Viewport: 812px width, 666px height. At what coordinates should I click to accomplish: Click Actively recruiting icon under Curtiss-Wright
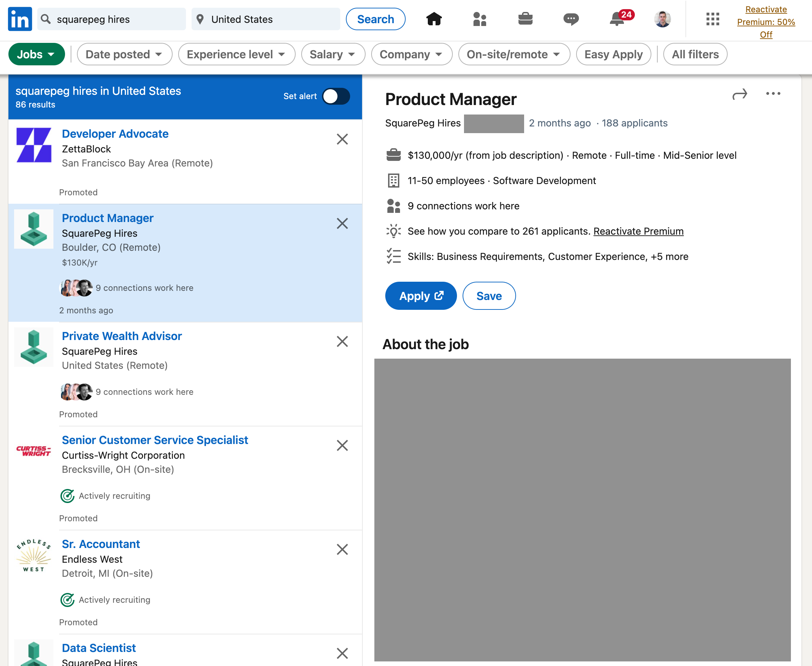(x=67, y=496)
